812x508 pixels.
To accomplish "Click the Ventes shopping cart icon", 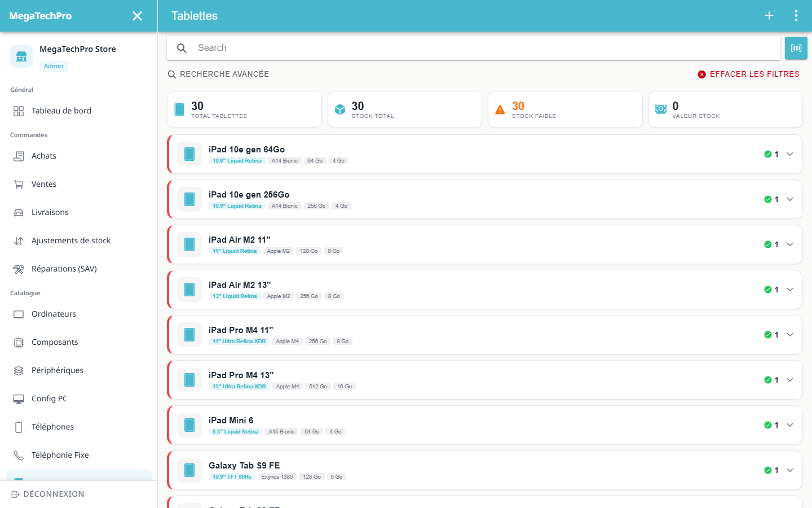I will (19, 184).
